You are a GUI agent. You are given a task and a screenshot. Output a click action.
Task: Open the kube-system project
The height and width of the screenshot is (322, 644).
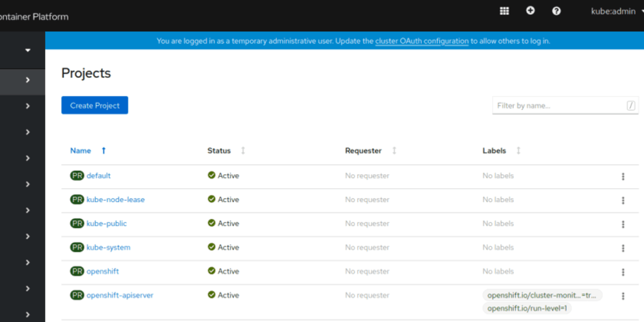[x=108, y=247]
